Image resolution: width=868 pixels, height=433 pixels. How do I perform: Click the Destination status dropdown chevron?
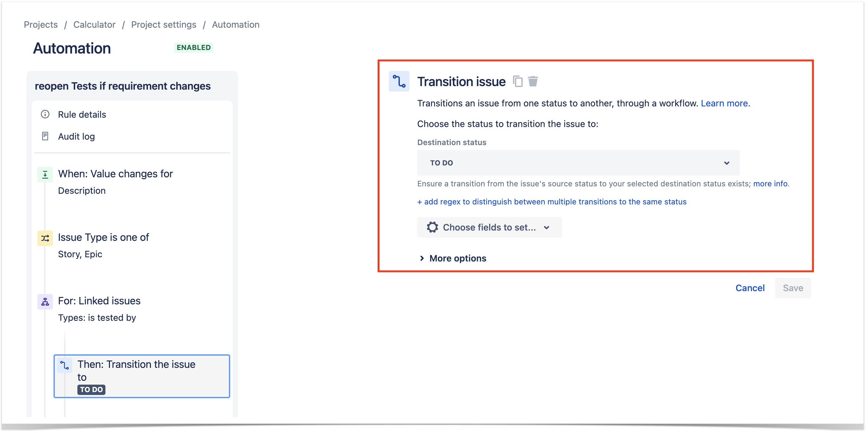click(727, 163)
